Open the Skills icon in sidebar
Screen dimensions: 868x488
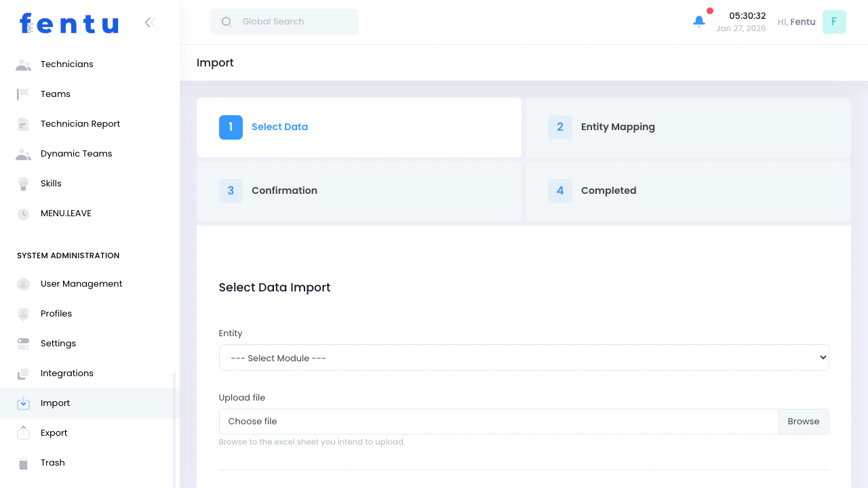pyautogui.click(x=22, y=183)
